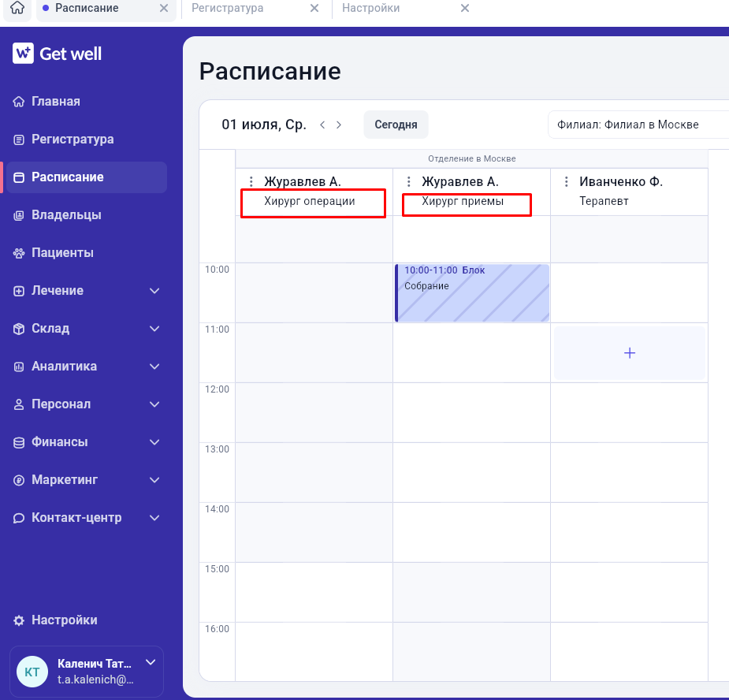Open the Филиал в Москве branch selector

click(x=638, y=125)
